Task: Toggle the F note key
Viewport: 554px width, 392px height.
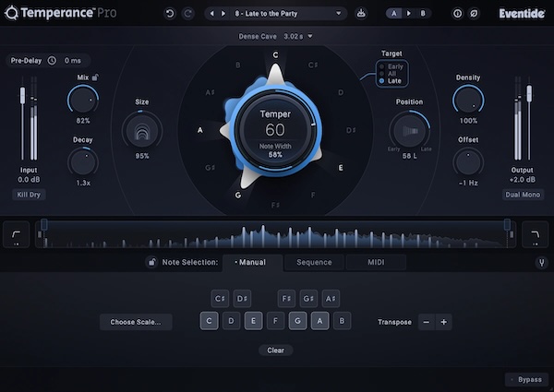Action: (x=275, y=321)
